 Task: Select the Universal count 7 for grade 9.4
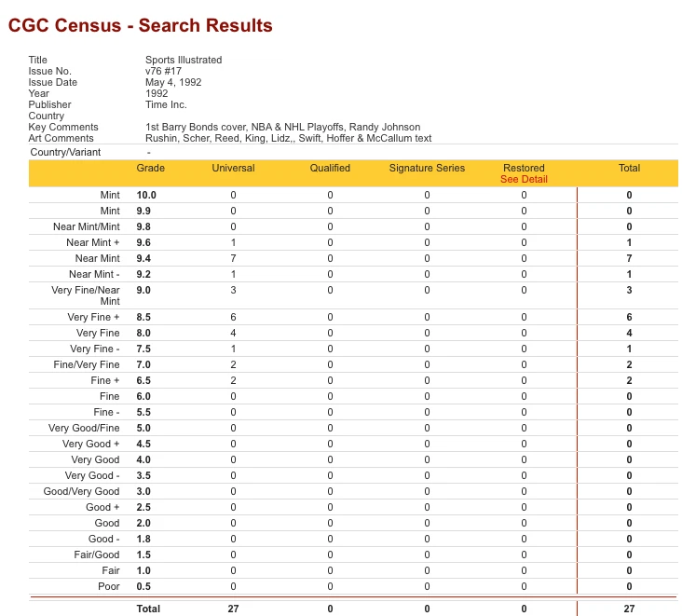pos(233,258)
